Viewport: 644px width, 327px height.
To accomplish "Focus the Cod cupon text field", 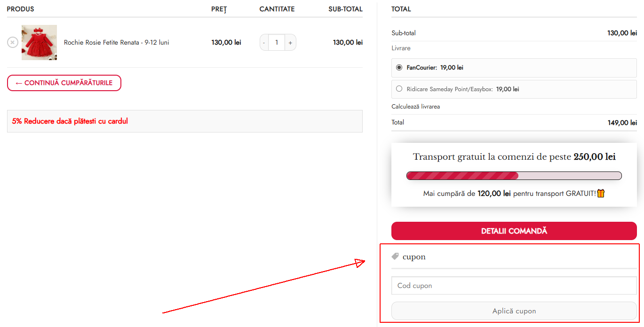I will tap(514, 286).
